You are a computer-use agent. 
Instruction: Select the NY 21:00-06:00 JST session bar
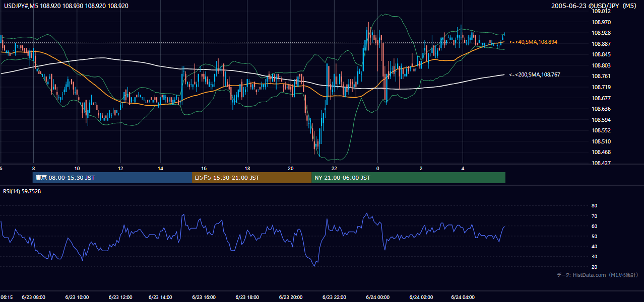point(408,178)
